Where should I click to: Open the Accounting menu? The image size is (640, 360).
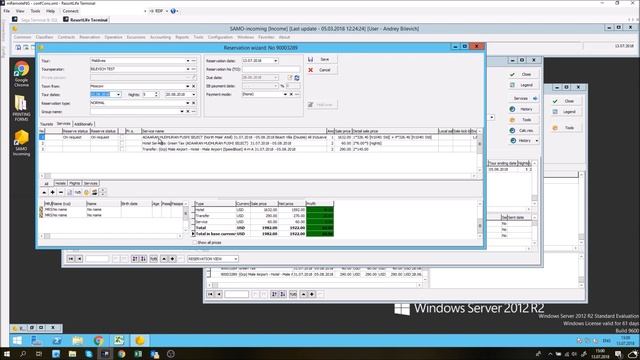pos(160,37)
